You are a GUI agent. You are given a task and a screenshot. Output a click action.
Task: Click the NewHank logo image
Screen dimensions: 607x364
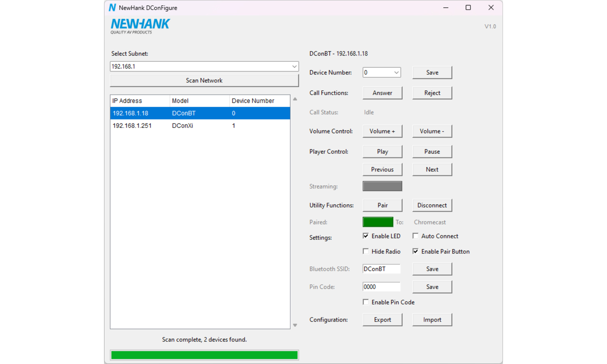[x=140, y=26]
